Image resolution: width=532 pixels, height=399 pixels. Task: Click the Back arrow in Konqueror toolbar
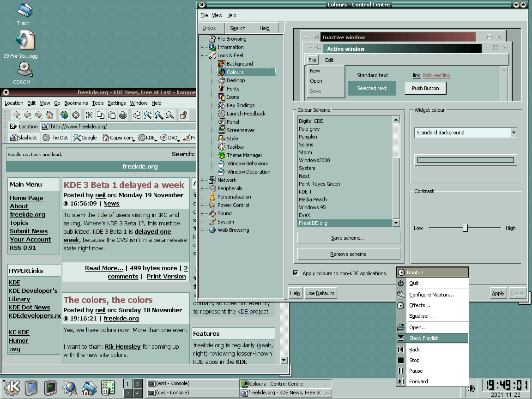pos(28,115)
